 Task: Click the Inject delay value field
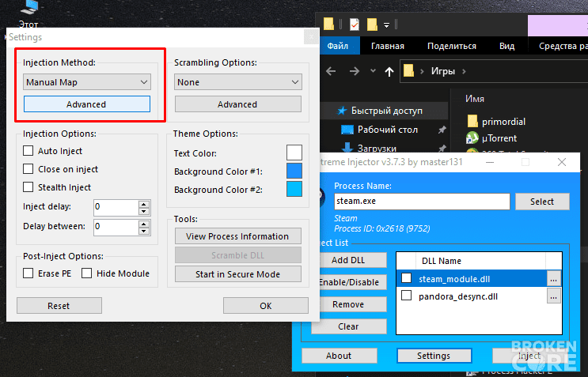[116, 207]
